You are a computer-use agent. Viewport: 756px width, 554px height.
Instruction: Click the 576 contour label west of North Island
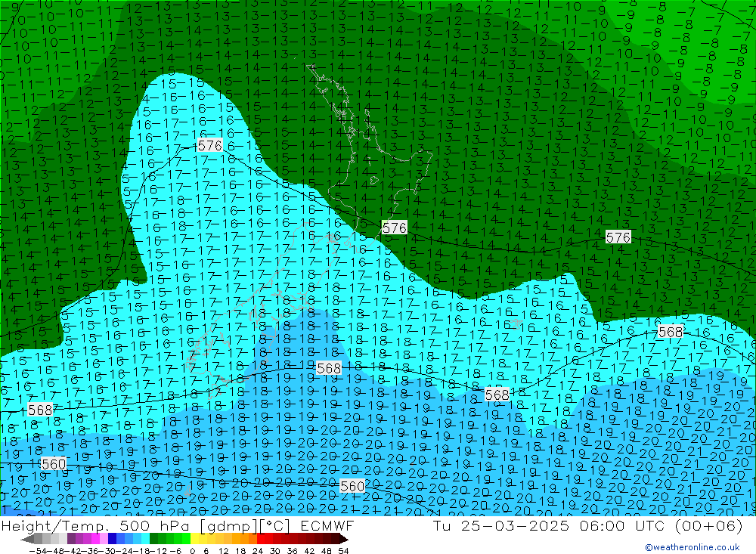(x=210, y=145)
